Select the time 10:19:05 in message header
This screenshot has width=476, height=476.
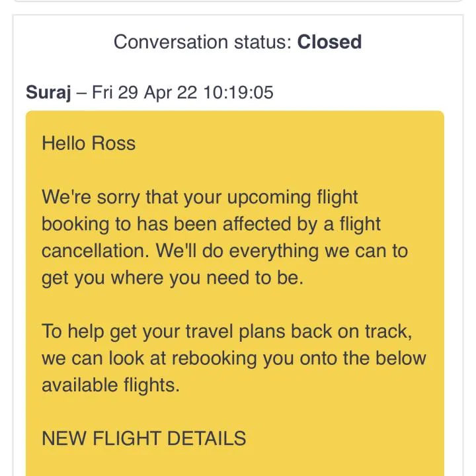(x=238, y=93)
